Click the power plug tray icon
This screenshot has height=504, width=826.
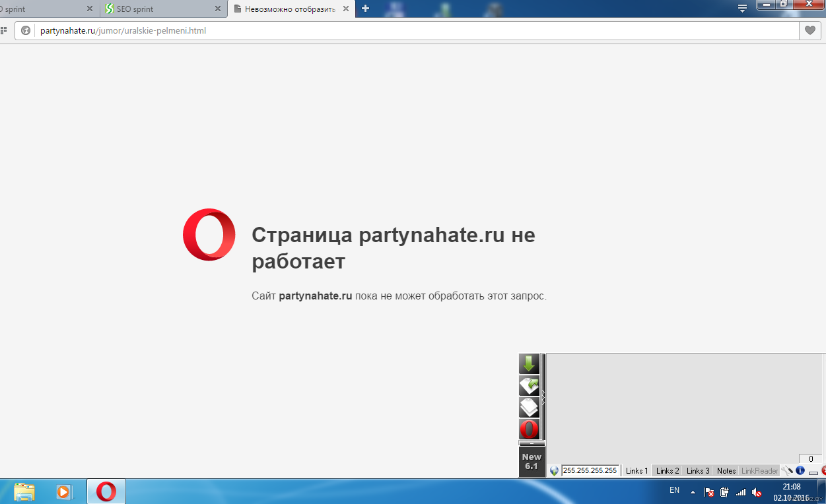pos(724,492)
